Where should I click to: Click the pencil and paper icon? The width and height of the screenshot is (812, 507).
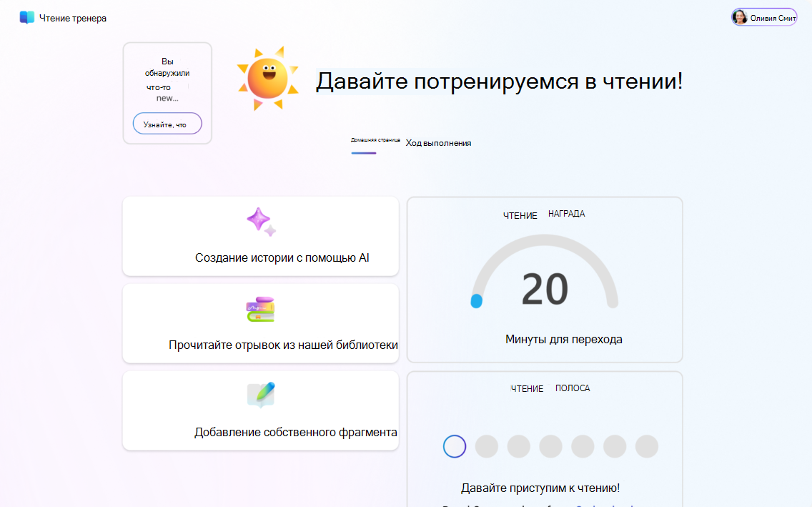[261, 395]
